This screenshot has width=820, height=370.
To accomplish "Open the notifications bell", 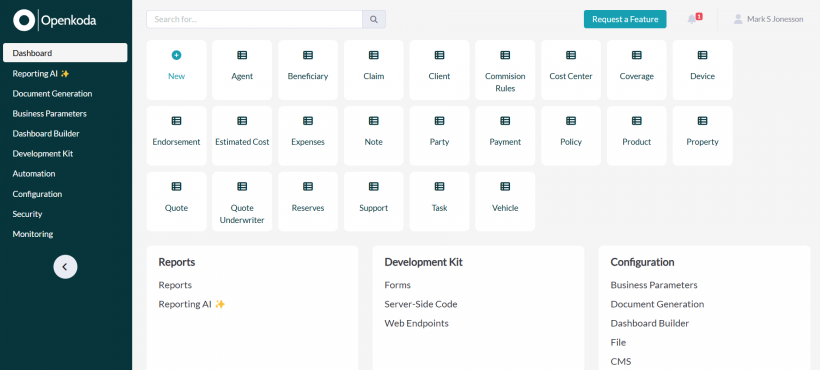I will tap(692, 19).
